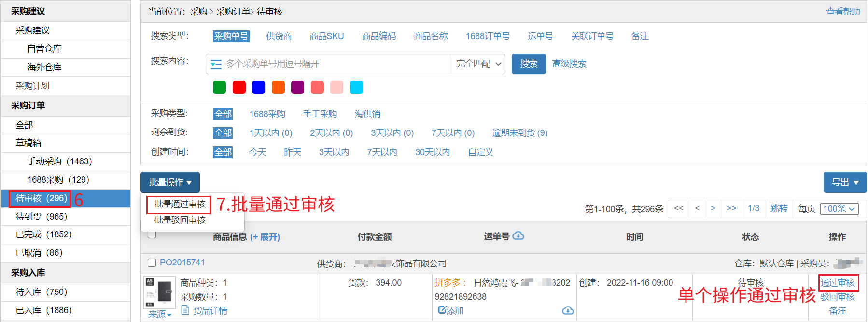Select the 供货商 search type
Image resolution: width=868 pixels, height=322 pixels.
click(x=279, y=36)
